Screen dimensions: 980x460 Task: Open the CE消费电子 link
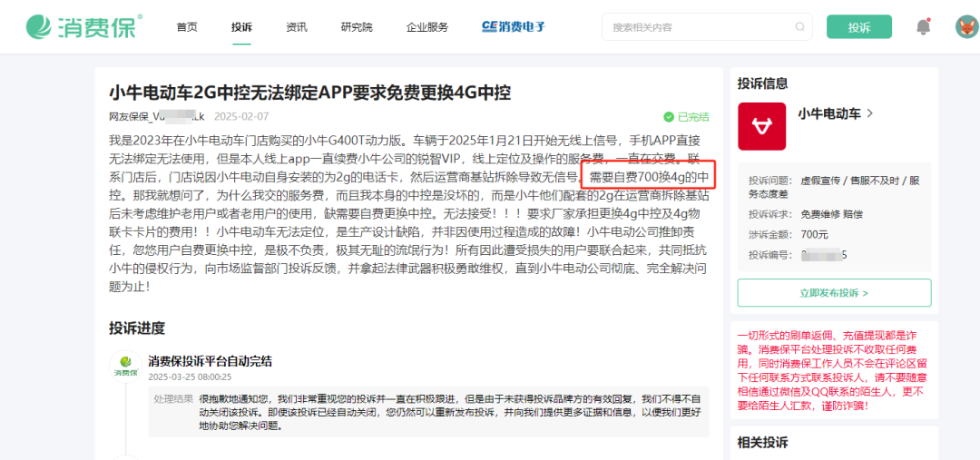click(x=514, y=27)
